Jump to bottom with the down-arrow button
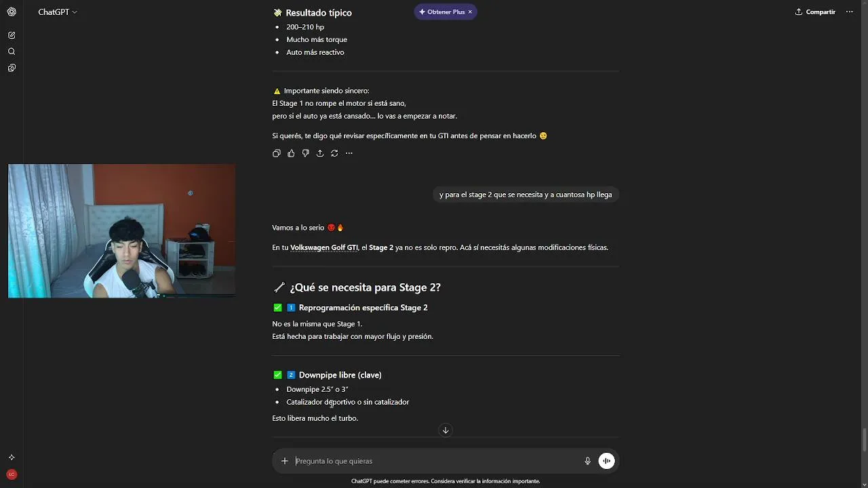 tap(446, 430)
